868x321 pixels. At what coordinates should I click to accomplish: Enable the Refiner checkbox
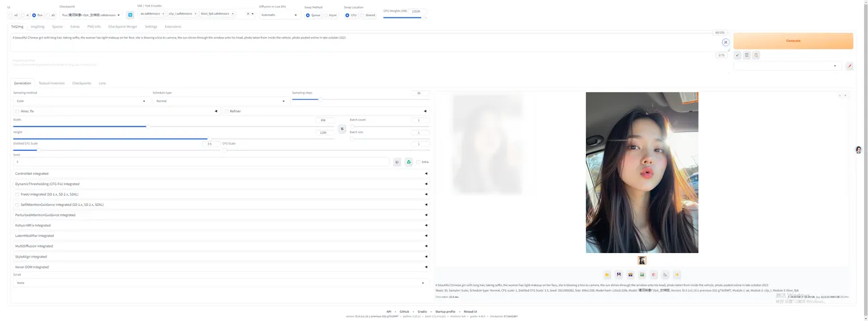point(227,111)
